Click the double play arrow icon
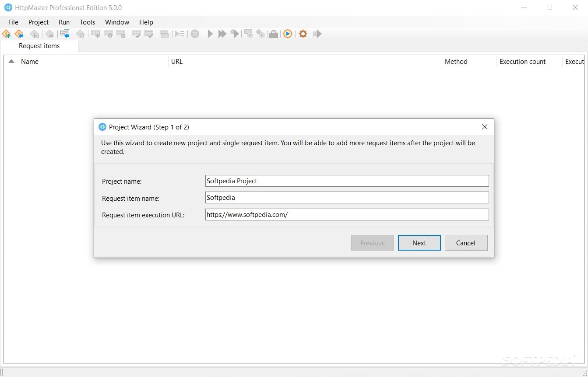The width and height of the screenshot is (588, 377). coord(222,34)
